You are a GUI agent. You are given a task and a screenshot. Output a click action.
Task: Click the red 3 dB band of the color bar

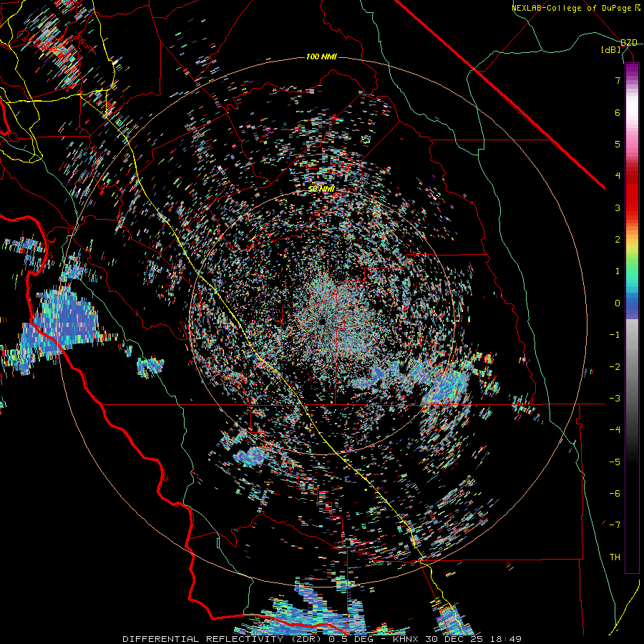(x=632, y=208)
